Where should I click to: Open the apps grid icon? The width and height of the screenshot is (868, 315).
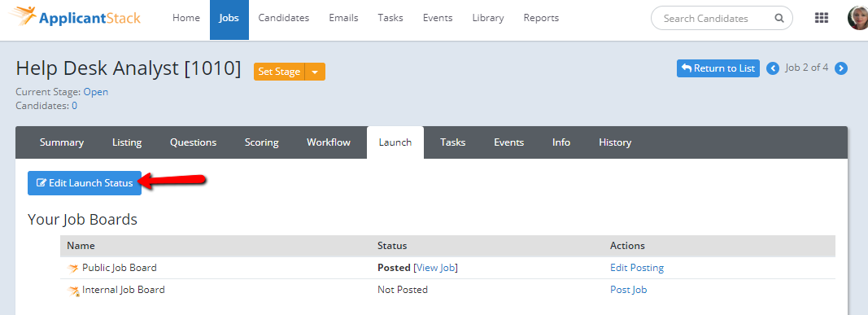822,18
